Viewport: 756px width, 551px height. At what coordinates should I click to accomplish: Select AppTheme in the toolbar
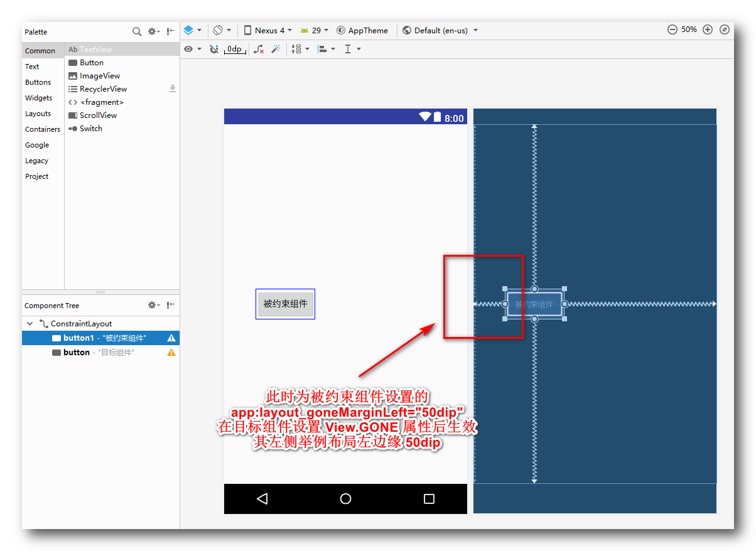(363, 29)
